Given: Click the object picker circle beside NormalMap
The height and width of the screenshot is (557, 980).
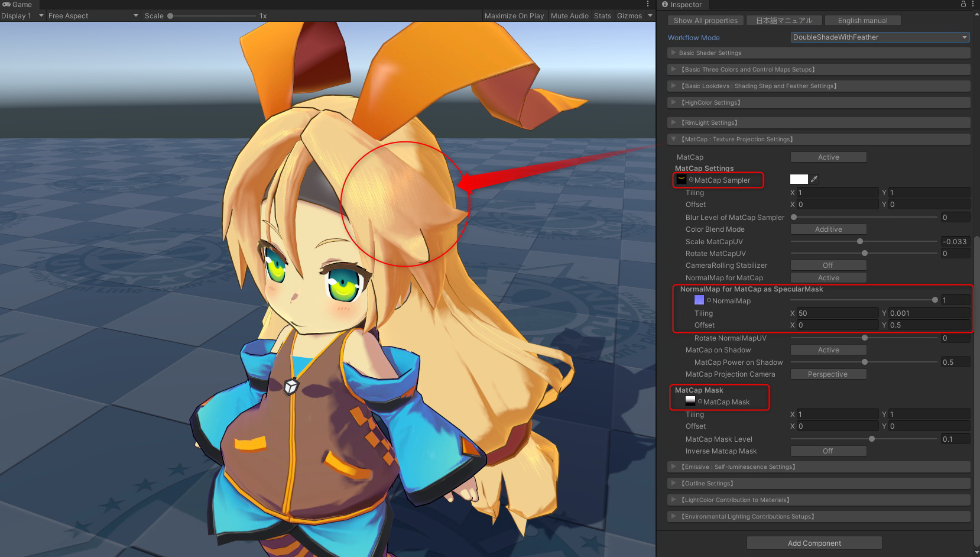Looking at the screenshot, I should [709, 300].
